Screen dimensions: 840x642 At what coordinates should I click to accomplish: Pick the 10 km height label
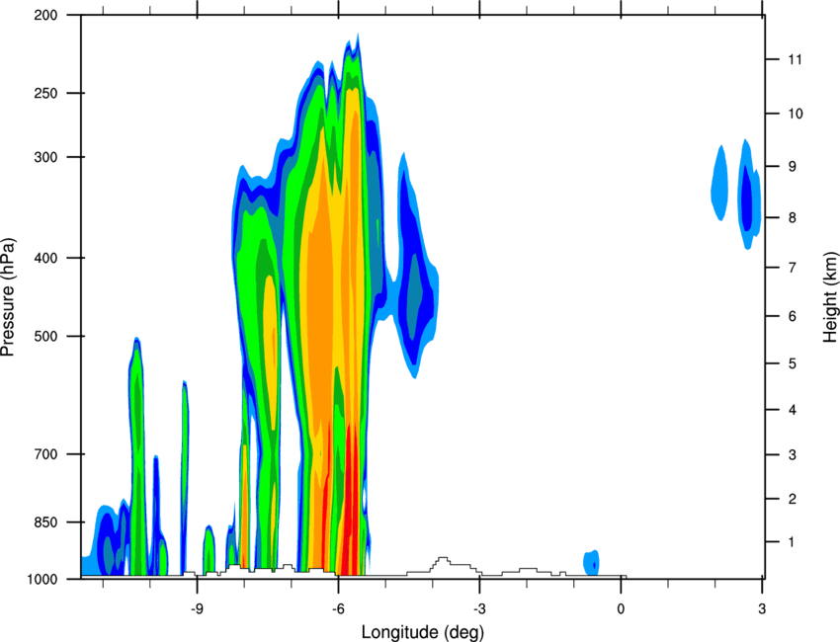tap(795, 114)
